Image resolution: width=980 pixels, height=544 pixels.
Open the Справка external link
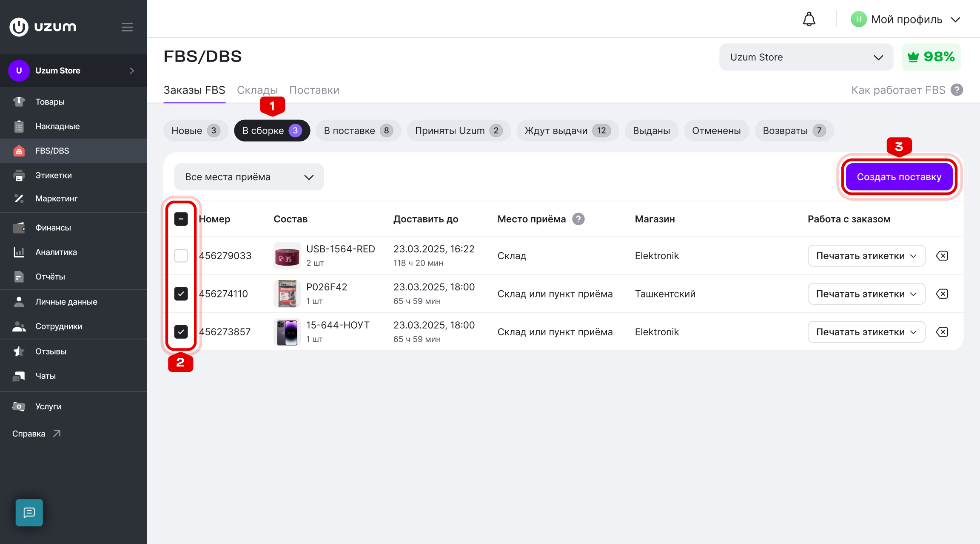tap(37, 433)
